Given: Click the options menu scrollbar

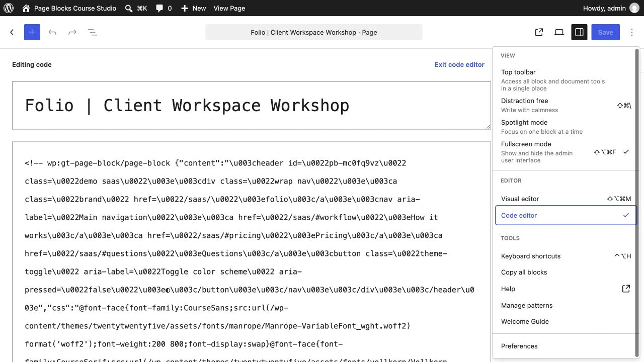Looking at the screenshot, I should pyautogui.click(x=637, y=202).
